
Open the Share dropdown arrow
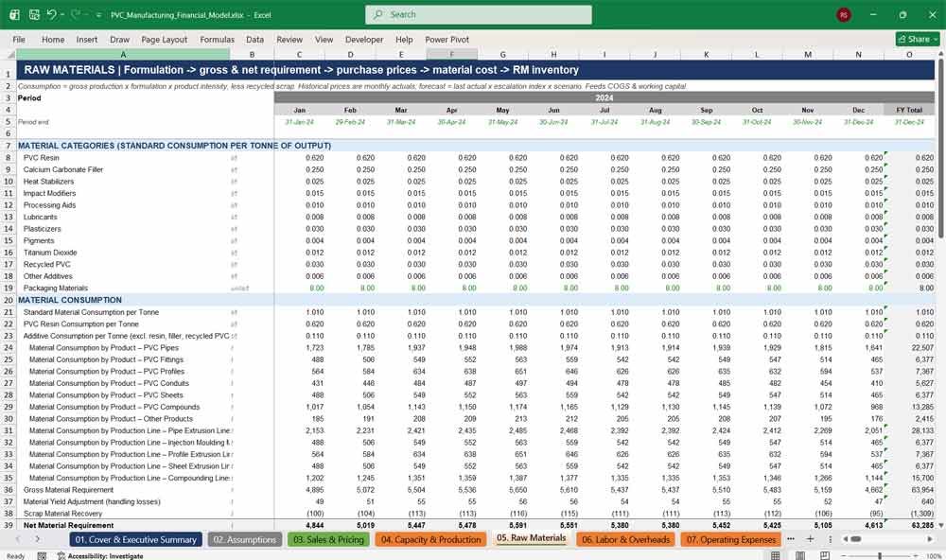(936, 39)
